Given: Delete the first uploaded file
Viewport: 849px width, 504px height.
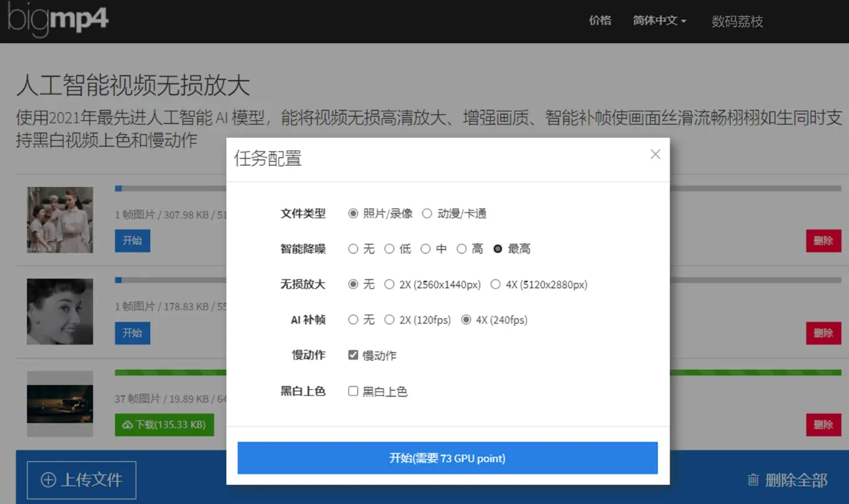Looking at the screenshot, I should (823, 241).
